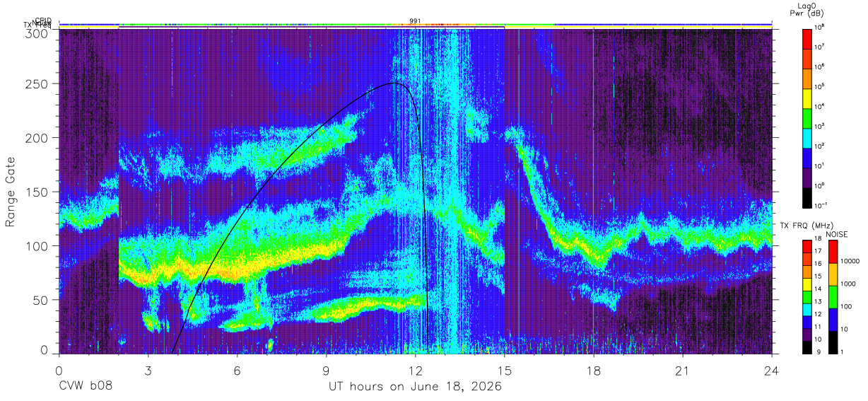868x401 pixels.
Task: Click the 'Range Gate' y-axis label
Action: (x=11, y=192)
